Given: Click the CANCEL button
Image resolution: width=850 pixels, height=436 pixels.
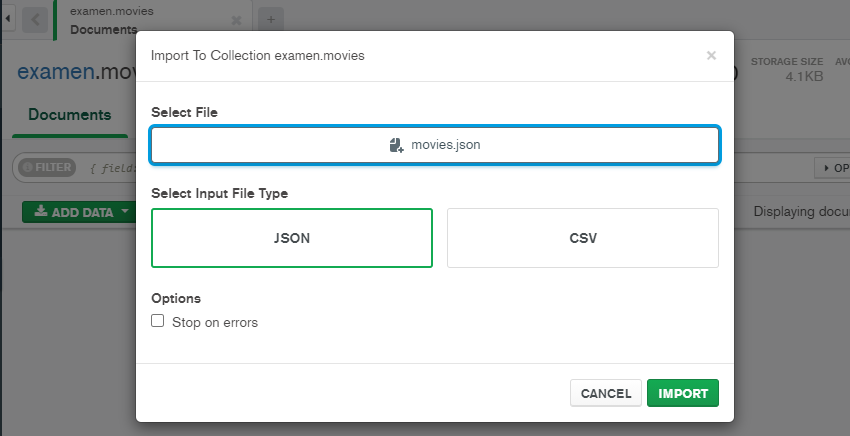Looking at the screenshot, I should point(606,393).
